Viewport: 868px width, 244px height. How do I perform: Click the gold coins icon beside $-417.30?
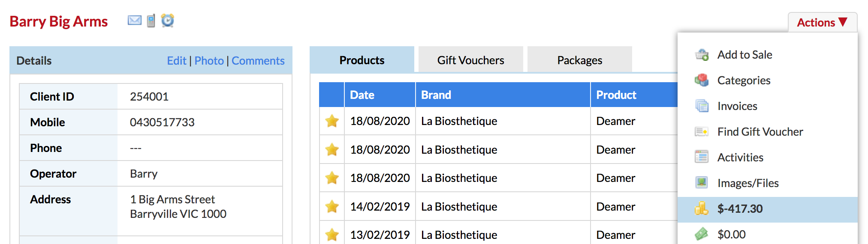702,208
